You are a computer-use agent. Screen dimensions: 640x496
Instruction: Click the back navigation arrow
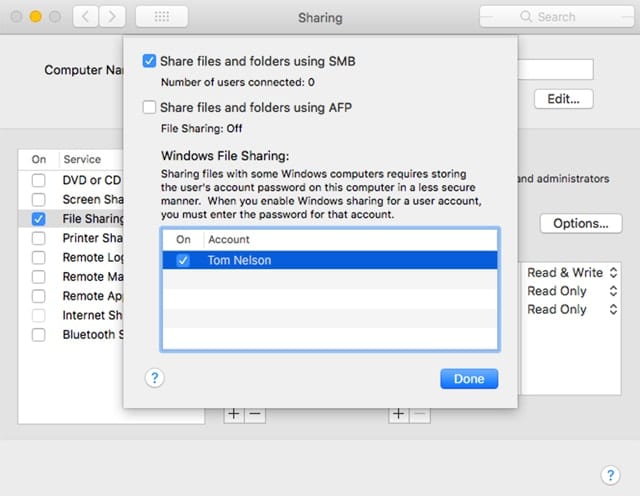(86, 17)
